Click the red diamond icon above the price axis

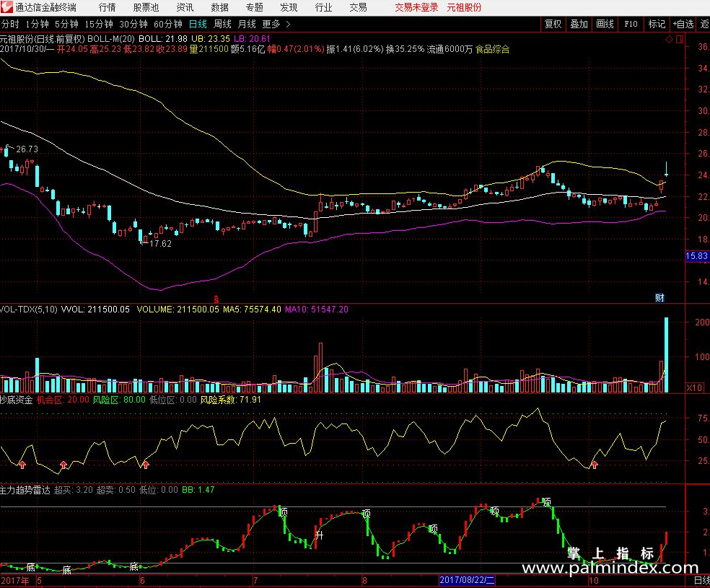tap(669, 40)
